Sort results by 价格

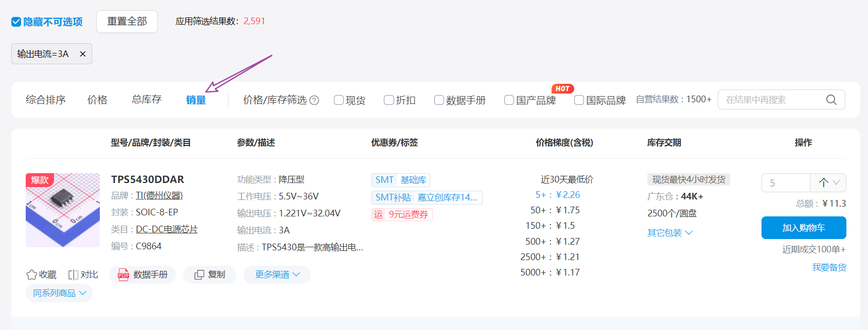pyautogui.click(x=97, y=100)
